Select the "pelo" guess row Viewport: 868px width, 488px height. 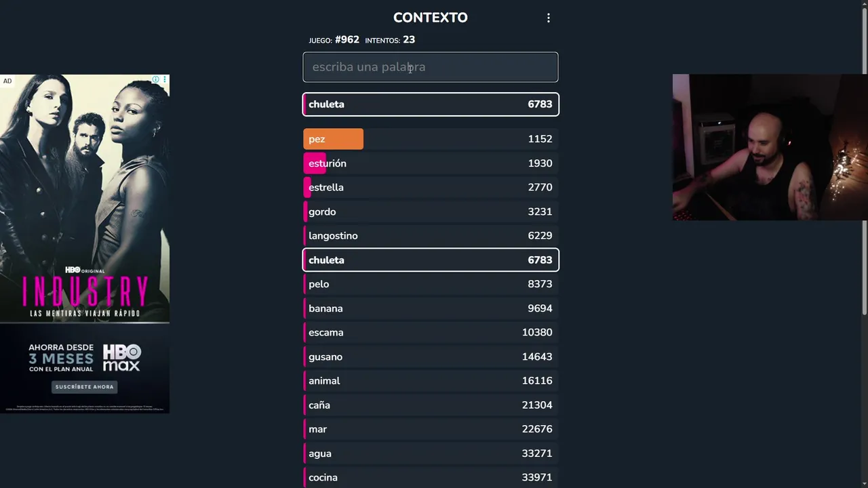coord(430,284)
